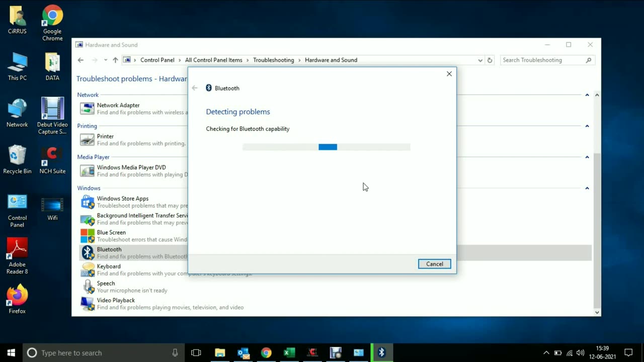Viewport: 644px width, 362px height.
Task: Click the Video Playback troubleshooter icon
Action: point(88,304)
